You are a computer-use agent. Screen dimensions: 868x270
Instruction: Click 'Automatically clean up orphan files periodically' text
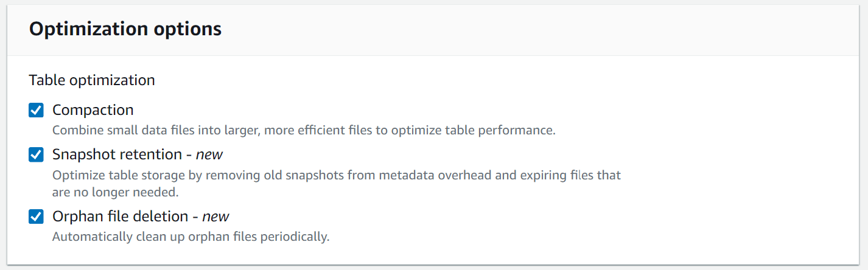coord(191,237)
